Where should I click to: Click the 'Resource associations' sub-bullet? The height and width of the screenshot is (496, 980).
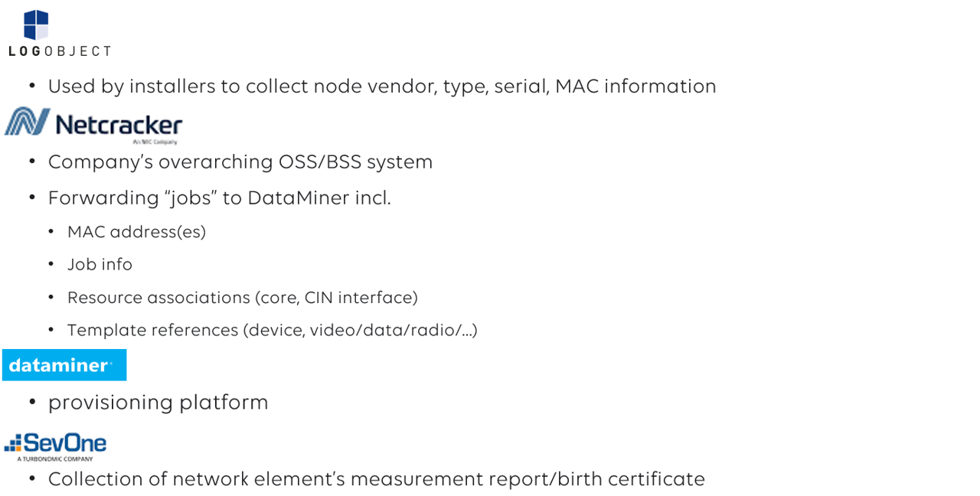tap(243, 298)
